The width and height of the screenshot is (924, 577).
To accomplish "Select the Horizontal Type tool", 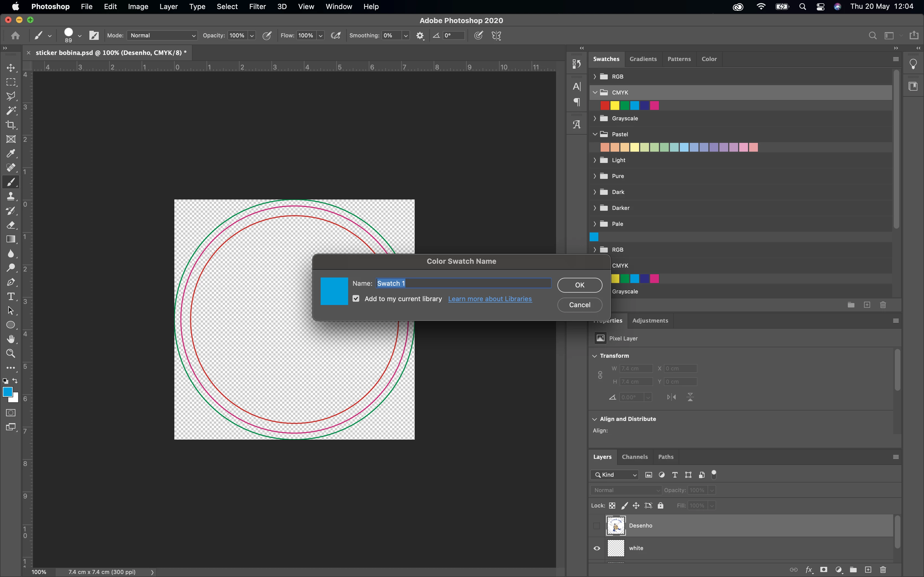I will [11, 296].
